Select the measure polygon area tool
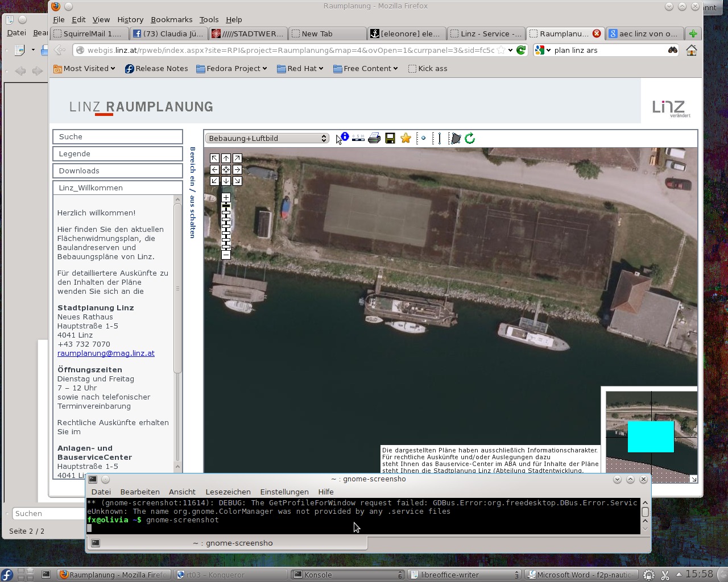728x582 pixels. tap(455, 138)
